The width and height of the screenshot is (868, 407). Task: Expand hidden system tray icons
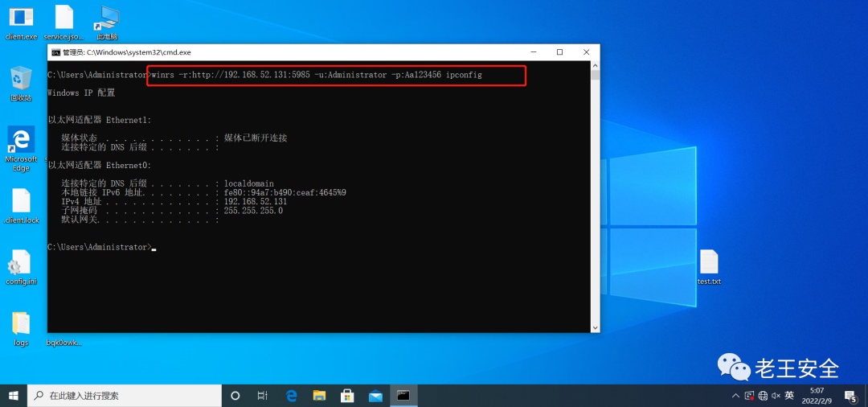pos(735,396)
